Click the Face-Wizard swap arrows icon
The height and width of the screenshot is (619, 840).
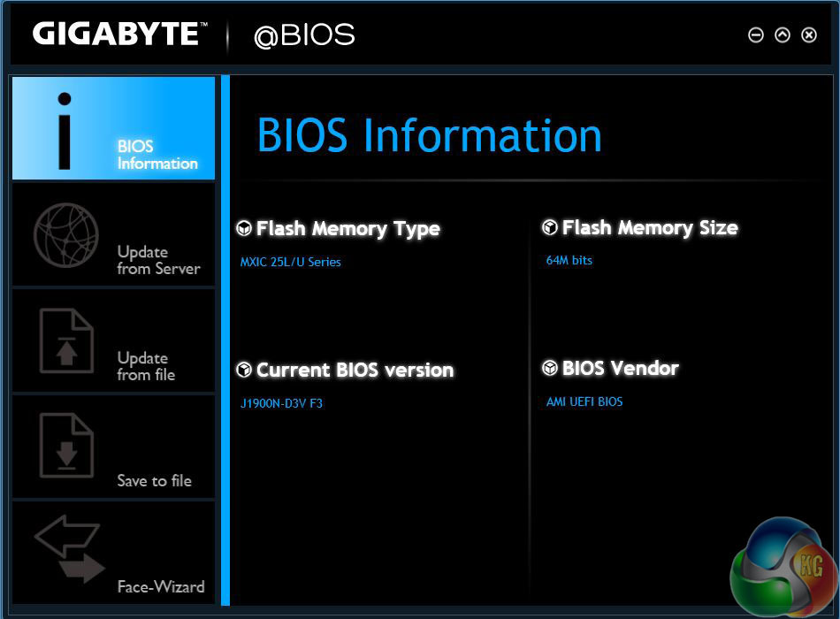69,551
